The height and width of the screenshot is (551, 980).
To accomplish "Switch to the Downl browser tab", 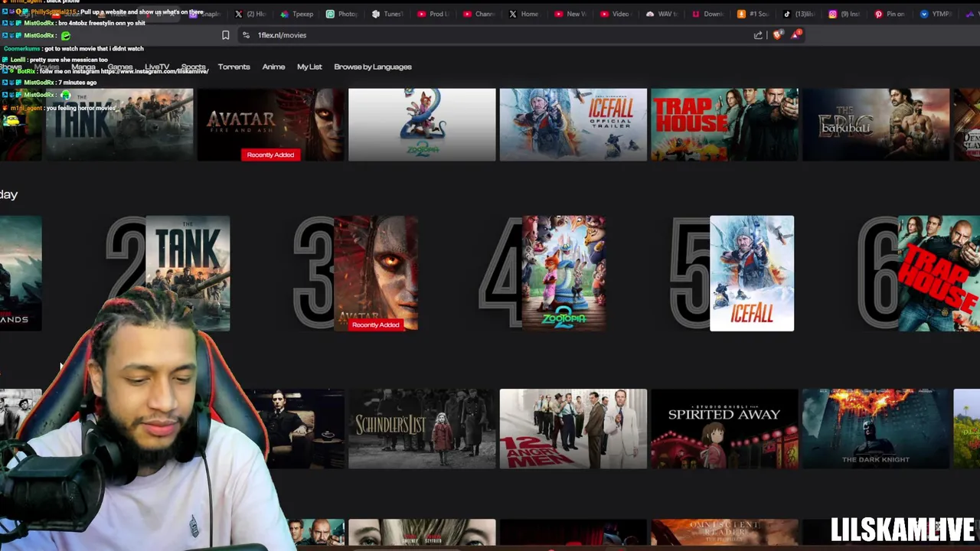I will (707, 14).
